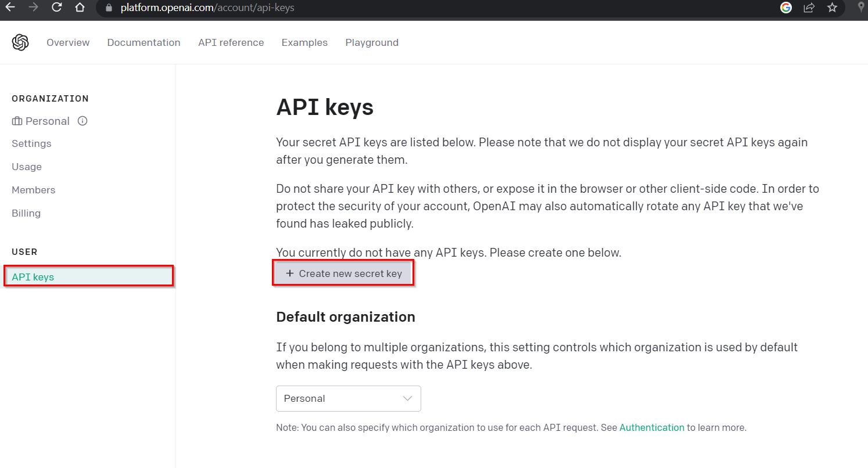
Task: Open the Overview tab
Action: click(68, 42)
